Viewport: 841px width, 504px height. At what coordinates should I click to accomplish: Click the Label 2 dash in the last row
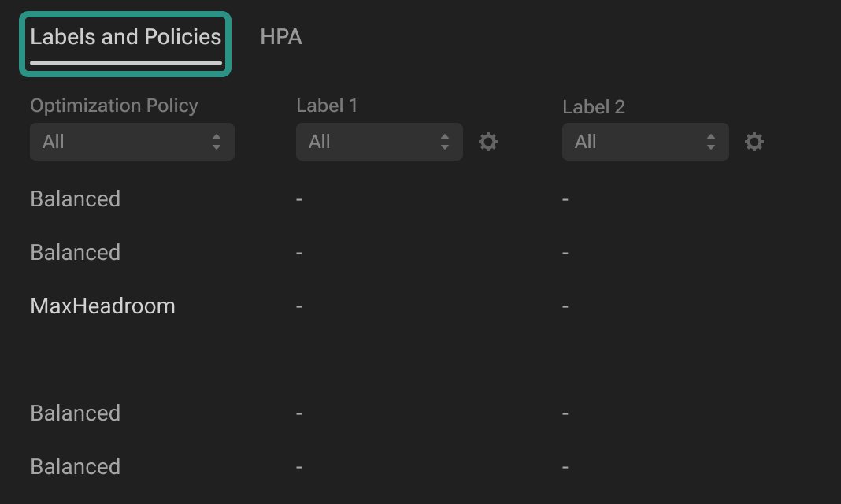(565, 467)
